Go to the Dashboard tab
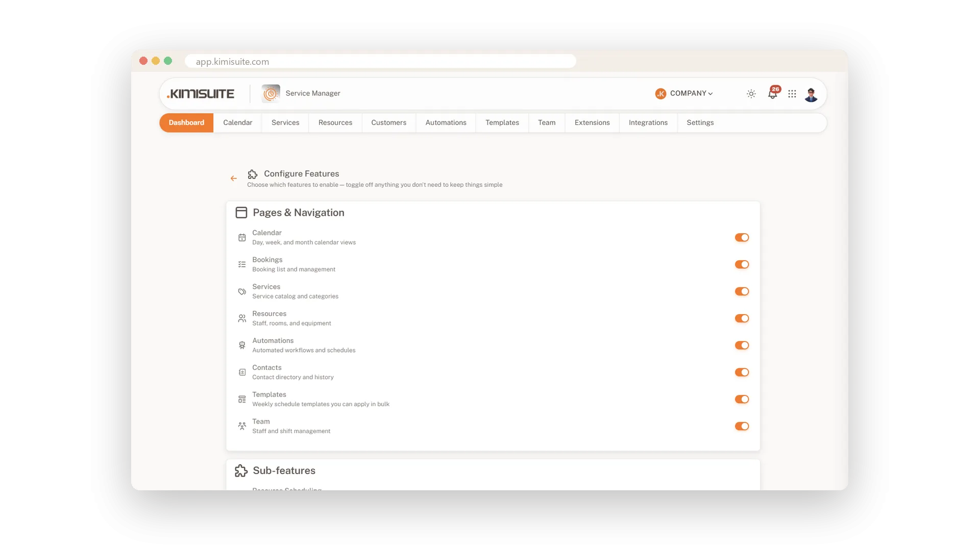 tap(186, 123)
